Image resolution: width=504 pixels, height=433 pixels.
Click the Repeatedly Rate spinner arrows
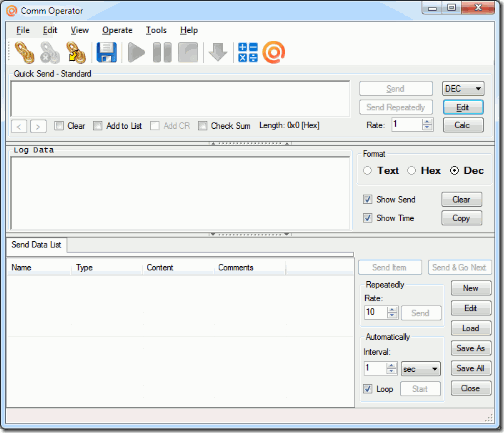coord(392,312)
